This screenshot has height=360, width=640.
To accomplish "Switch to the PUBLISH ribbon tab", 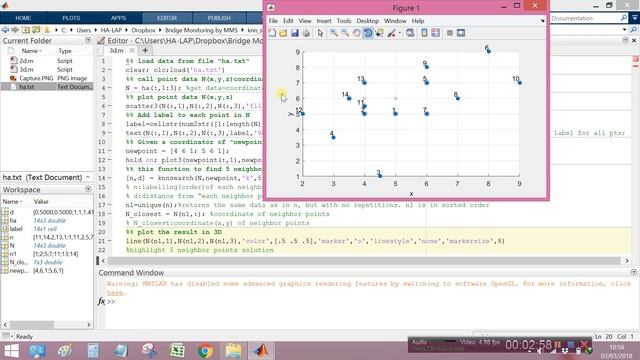I will click(x=219, y=18).
